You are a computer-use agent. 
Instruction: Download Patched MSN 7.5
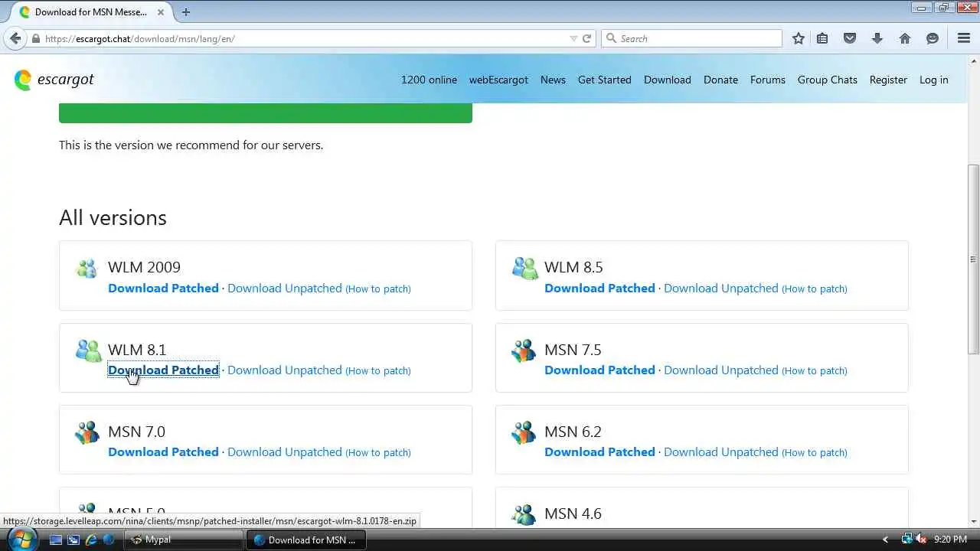click(599, 370)
